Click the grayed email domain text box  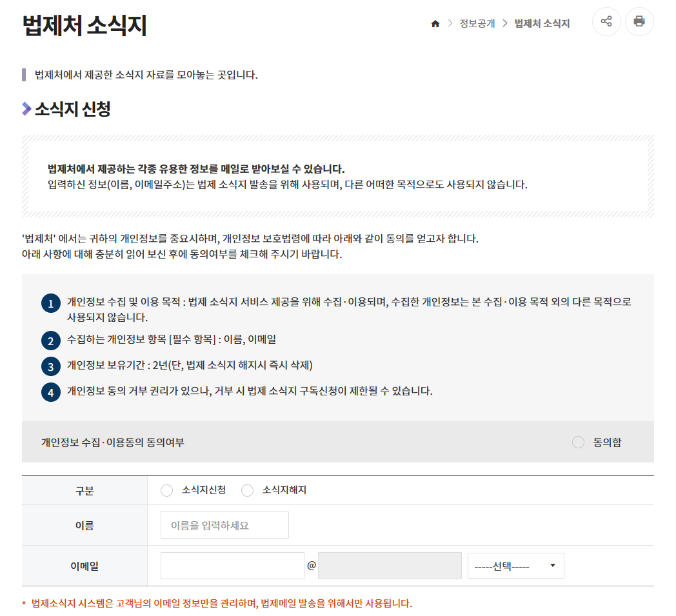[x=390, y=565]
